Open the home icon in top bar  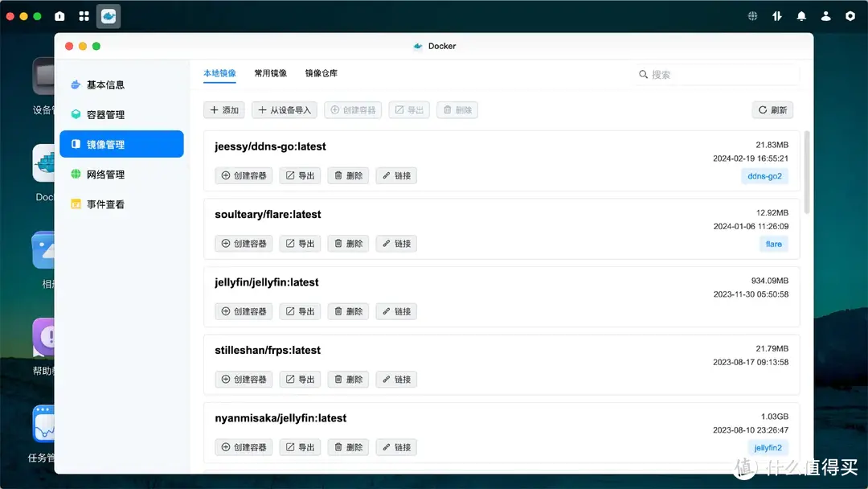coord(59,16)
